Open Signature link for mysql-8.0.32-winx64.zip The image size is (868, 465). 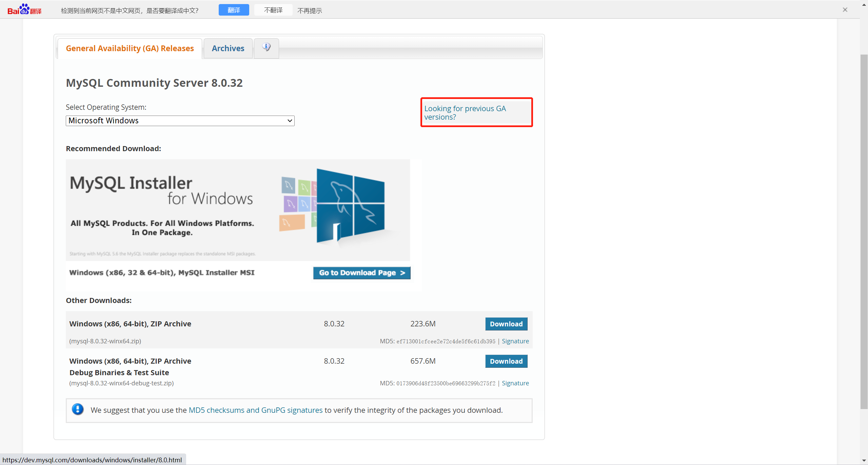(x=515, y=341)
